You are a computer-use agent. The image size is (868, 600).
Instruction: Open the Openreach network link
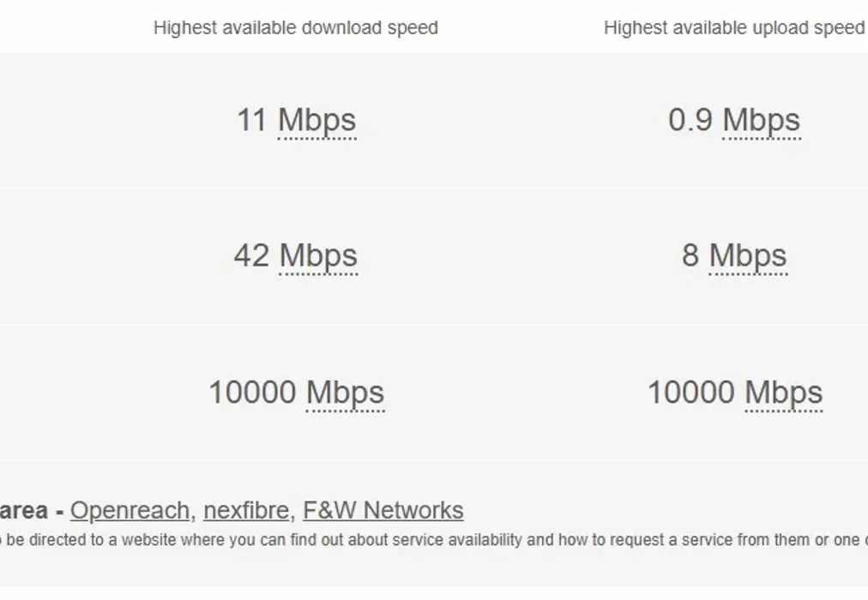point(130,511)
